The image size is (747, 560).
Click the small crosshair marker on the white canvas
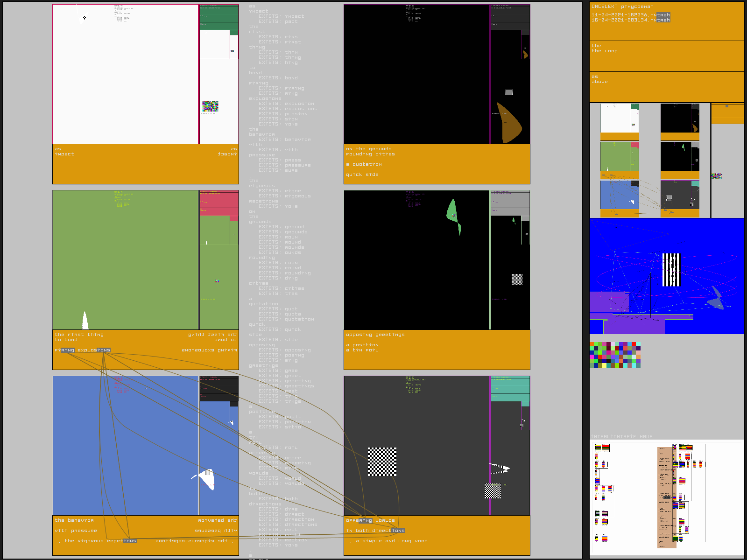tap(85, 18)
